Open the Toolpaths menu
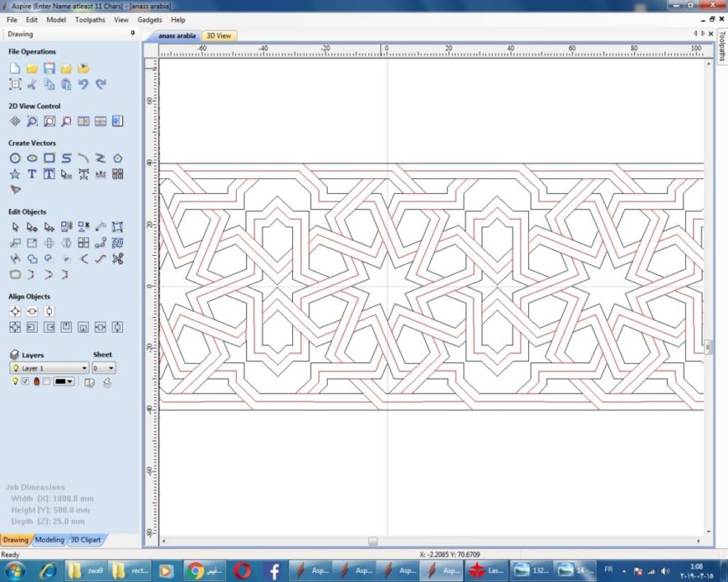The height and width of the screenshot is (582, 728). pyautogui.click(x=90, y=19)
